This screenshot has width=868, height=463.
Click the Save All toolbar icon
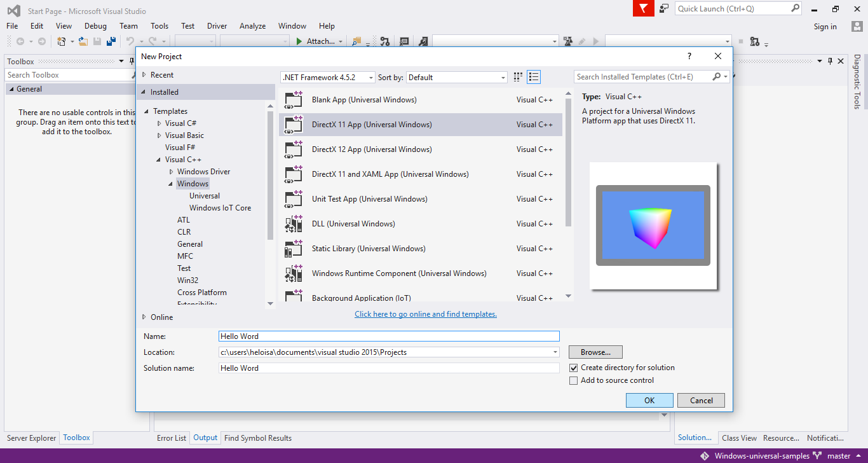(x=111, y=41)
